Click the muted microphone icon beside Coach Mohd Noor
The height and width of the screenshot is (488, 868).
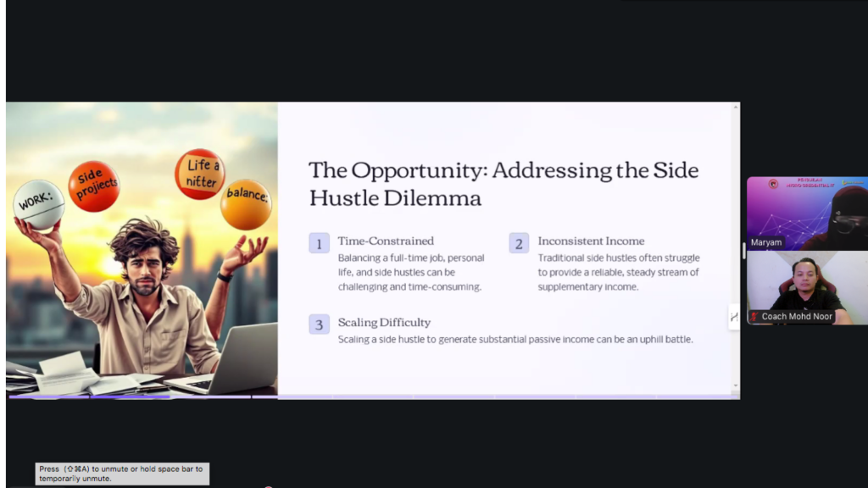click(x=754, y=317)
